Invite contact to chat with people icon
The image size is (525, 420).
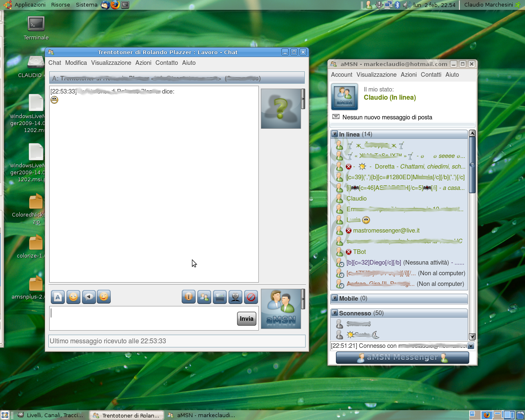tap(204, 297)
